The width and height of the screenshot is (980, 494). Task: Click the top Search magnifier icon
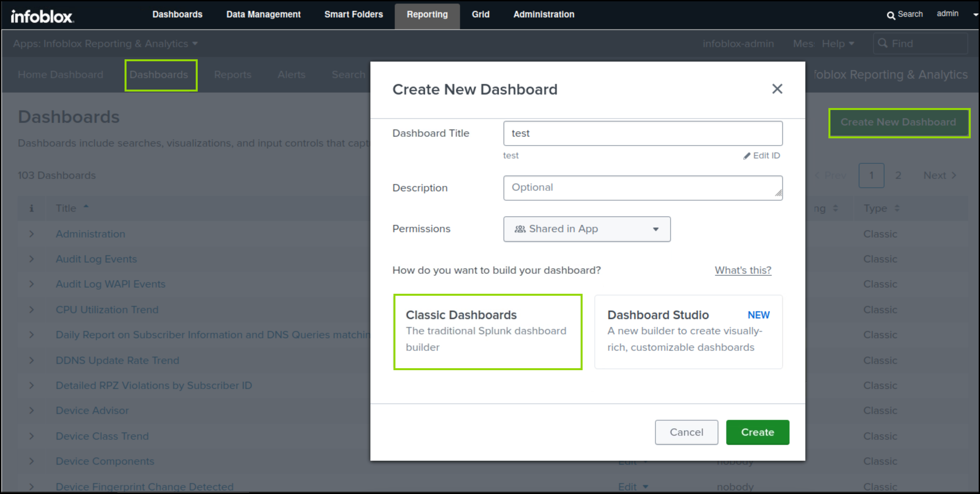click(x=891, y=15)
